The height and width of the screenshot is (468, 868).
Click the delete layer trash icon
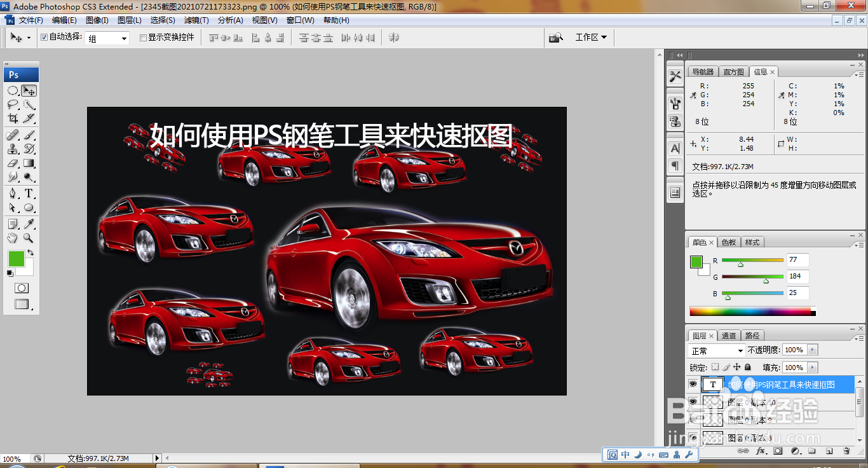846,451
